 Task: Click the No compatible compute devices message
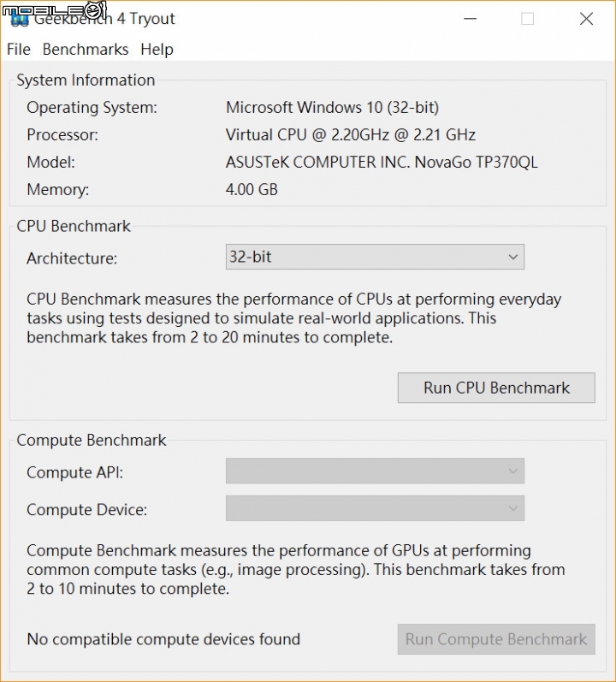pos(163,639)
